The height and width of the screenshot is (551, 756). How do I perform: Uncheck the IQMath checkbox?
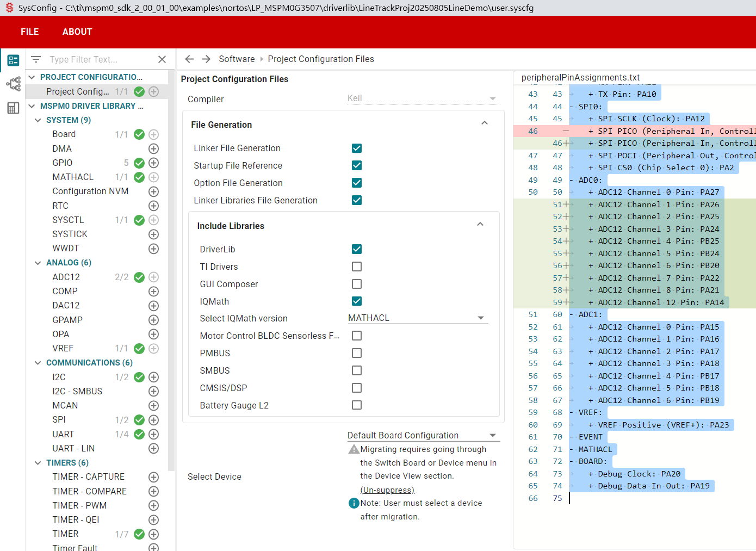coord(357,301)
